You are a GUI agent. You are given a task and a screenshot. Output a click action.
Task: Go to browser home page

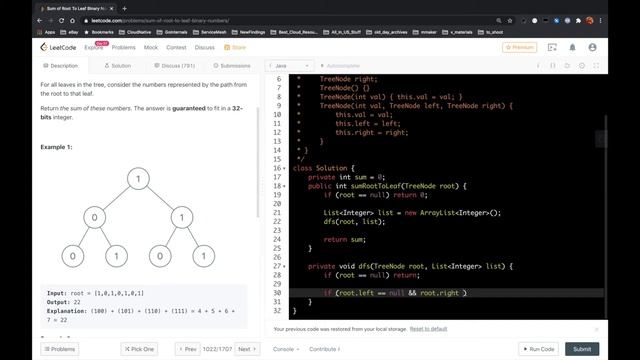pyautogui.click(x=72, y=20)
